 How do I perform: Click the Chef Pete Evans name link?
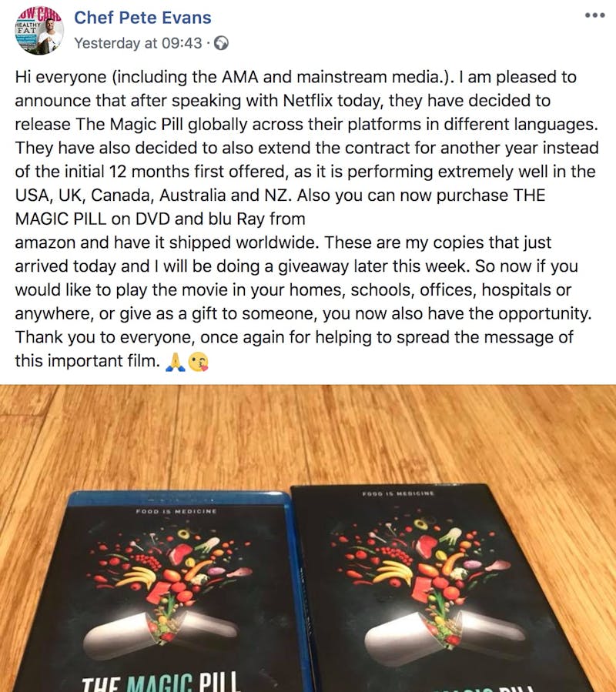142,18
